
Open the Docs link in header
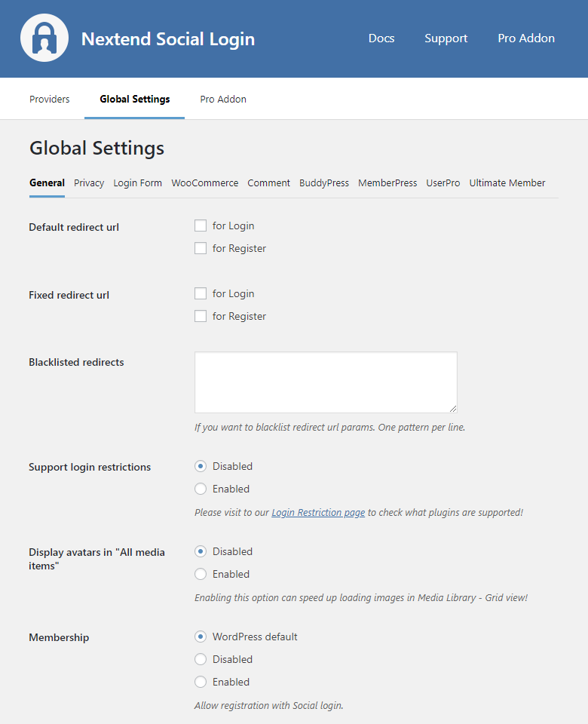[x=381, y=38]
